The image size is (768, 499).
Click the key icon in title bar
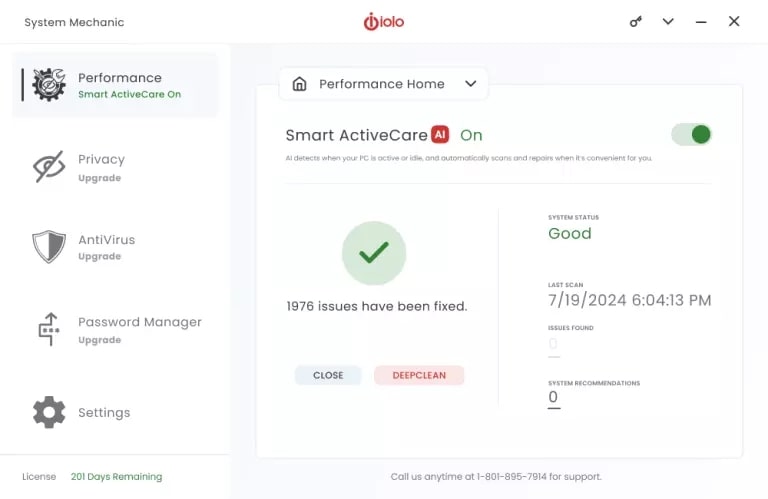pos(636,22)
